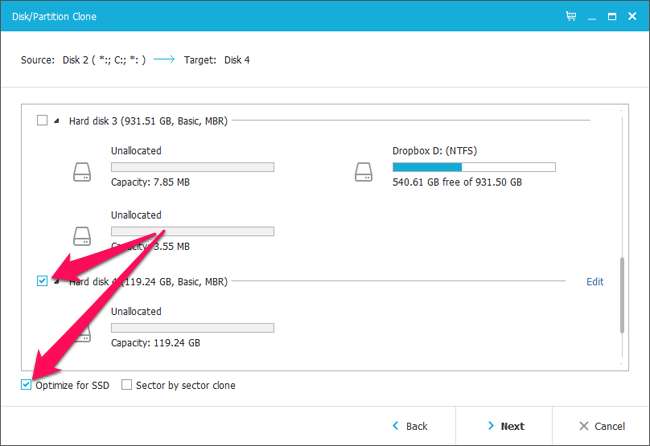The width and height of the screenshot is (650, 446).
Task: Enable Sector by sector clone
Action: tap(126, 385)
